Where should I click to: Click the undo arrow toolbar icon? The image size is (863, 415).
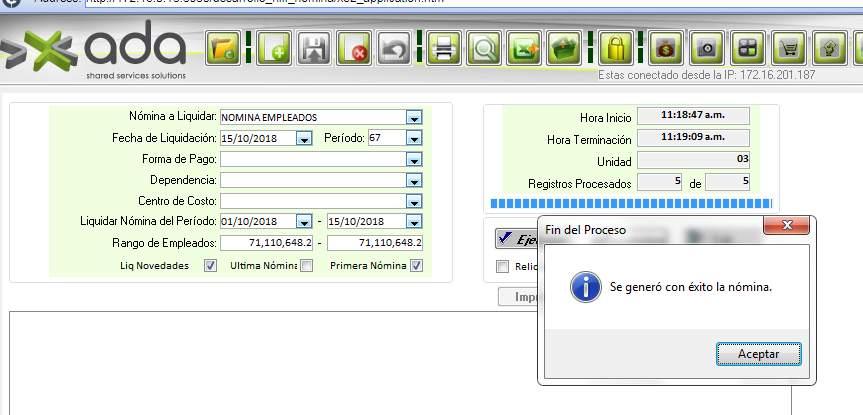[x=394, y=48]
